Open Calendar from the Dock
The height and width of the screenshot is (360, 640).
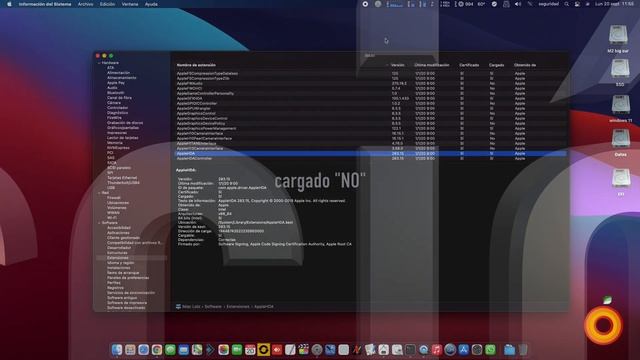[x=250, y=350]
